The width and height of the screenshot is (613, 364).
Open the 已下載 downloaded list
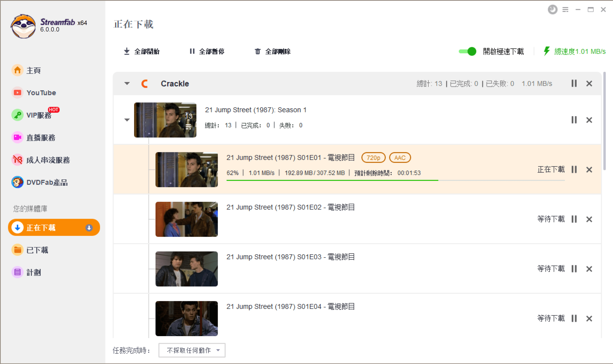pos(30,250)
